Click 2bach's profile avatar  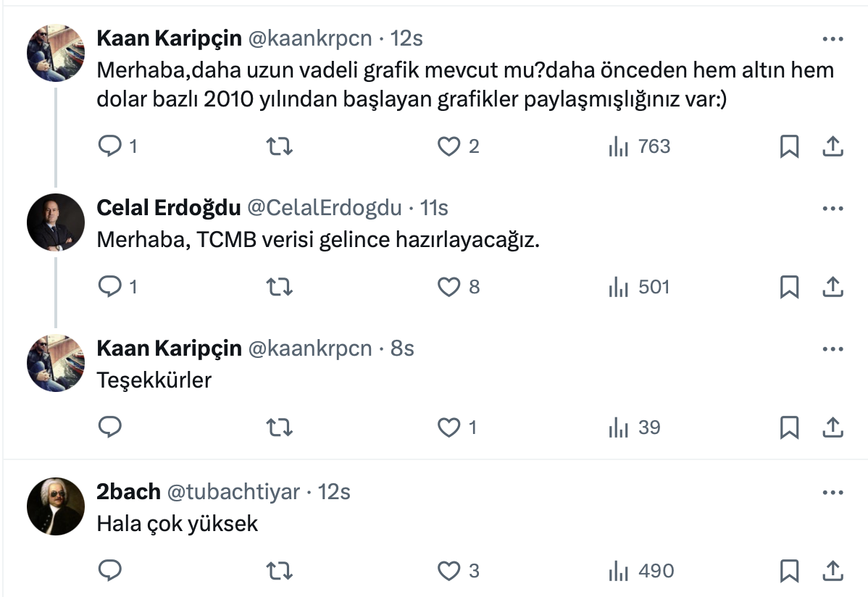coord(56,506)
